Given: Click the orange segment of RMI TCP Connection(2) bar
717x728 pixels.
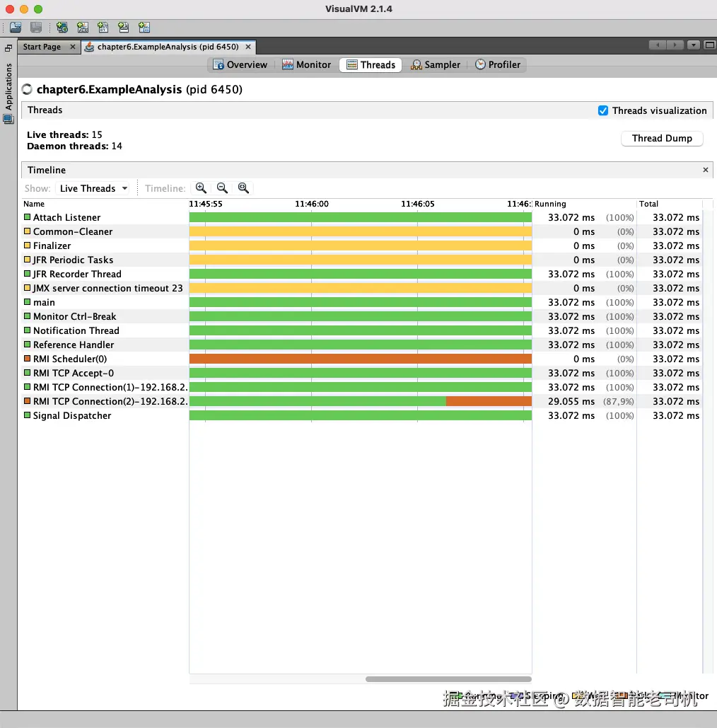Looking at the screenshot, I should point(489,401).
